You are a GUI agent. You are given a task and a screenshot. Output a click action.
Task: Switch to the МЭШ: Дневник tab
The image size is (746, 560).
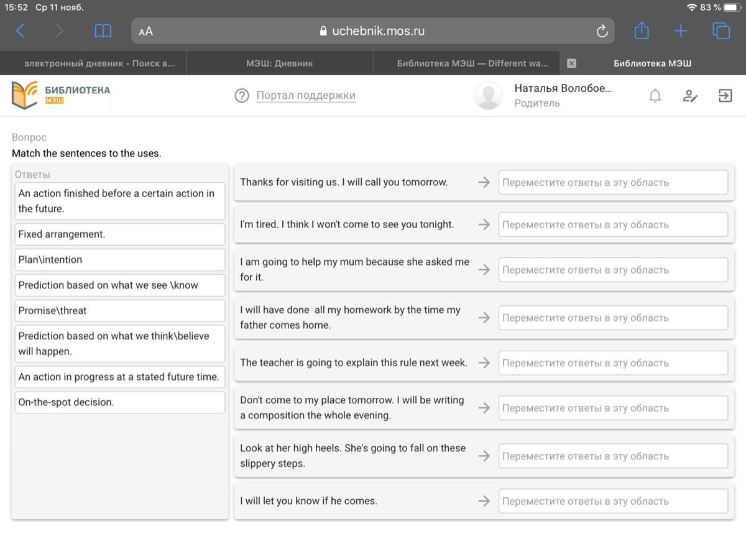tap(279, 63)
